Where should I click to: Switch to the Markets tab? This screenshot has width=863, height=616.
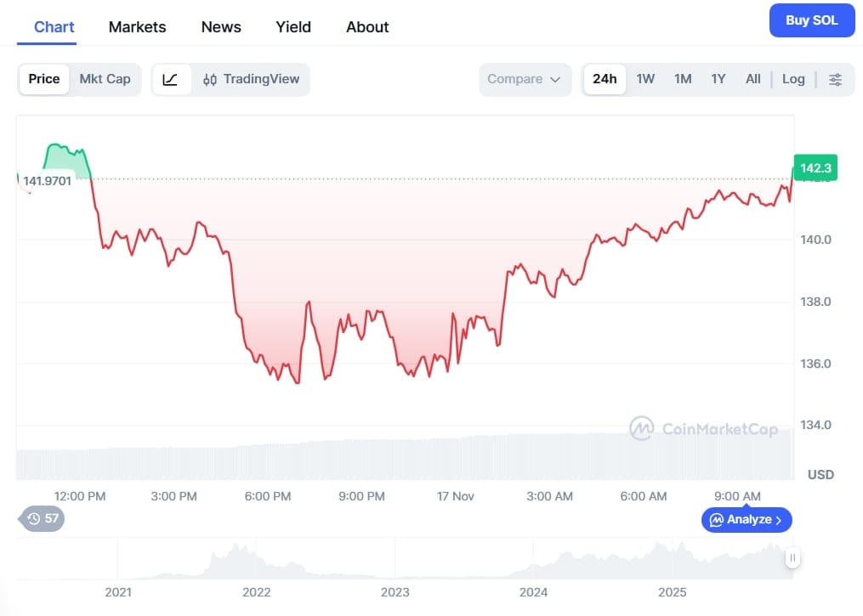pyautogui.click(x=137, y=26)
